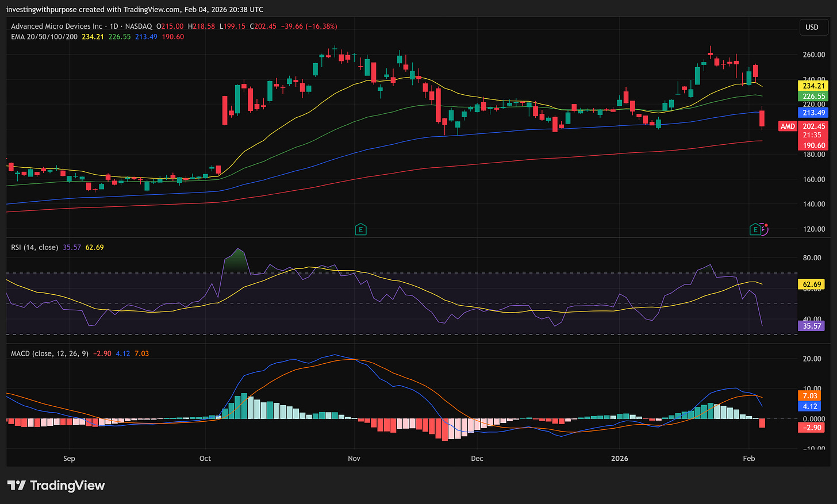The image size is (837, 504).
Task: Click the change −39.66 (−16.38%) in header
Action: point(309,26)
